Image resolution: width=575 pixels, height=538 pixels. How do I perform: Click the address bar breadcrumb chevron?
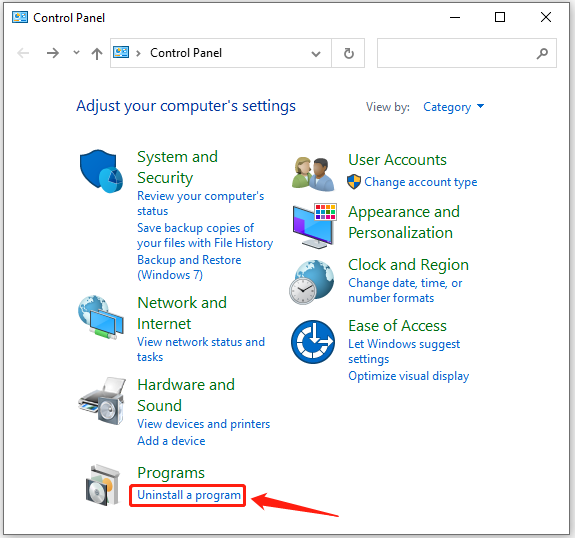(138, 54)
